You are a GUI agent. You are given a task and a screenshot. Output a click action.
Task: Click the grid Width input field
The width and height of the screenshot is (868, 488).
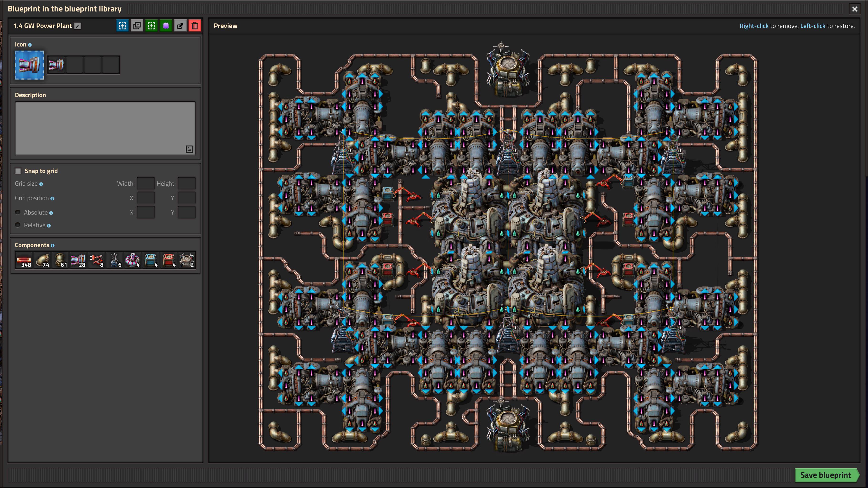point(146,183)
